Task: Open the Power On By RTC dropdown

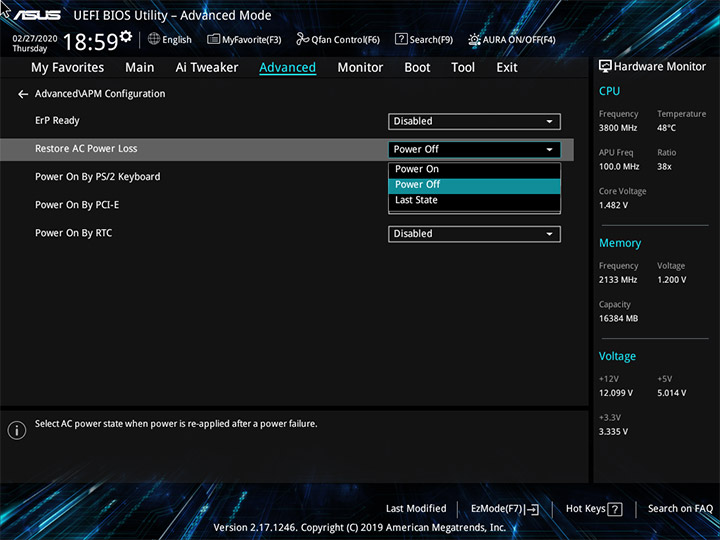Action: [x=474, y=234]
